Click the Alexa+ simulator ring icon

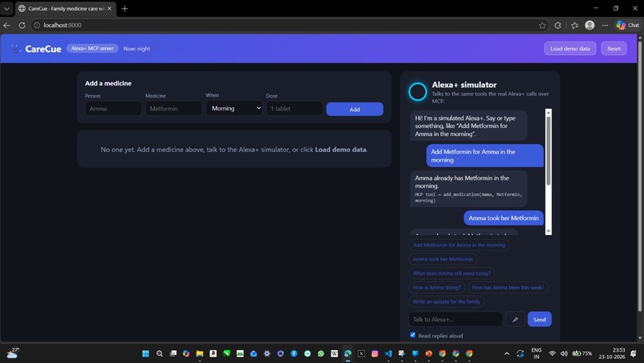pyautogui.click(x=417, y=92)
